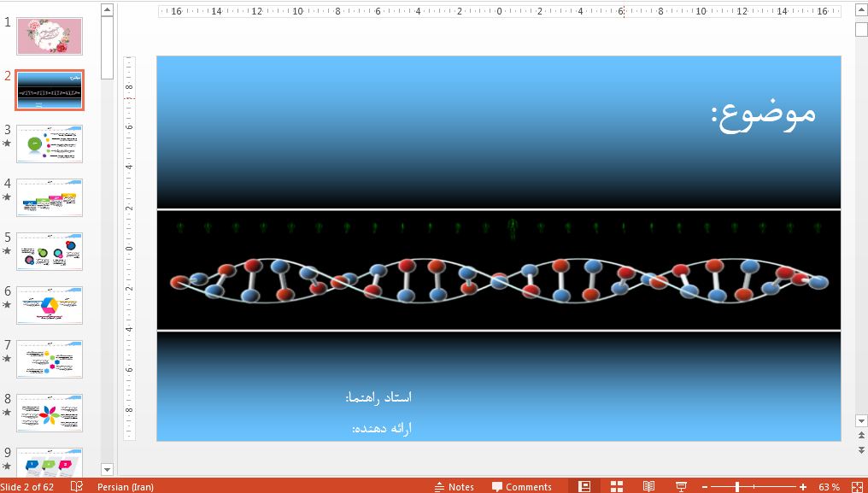Click the استاد راهنما text on slide
This screenshot has width=868, height=493.
click(378, 397)
